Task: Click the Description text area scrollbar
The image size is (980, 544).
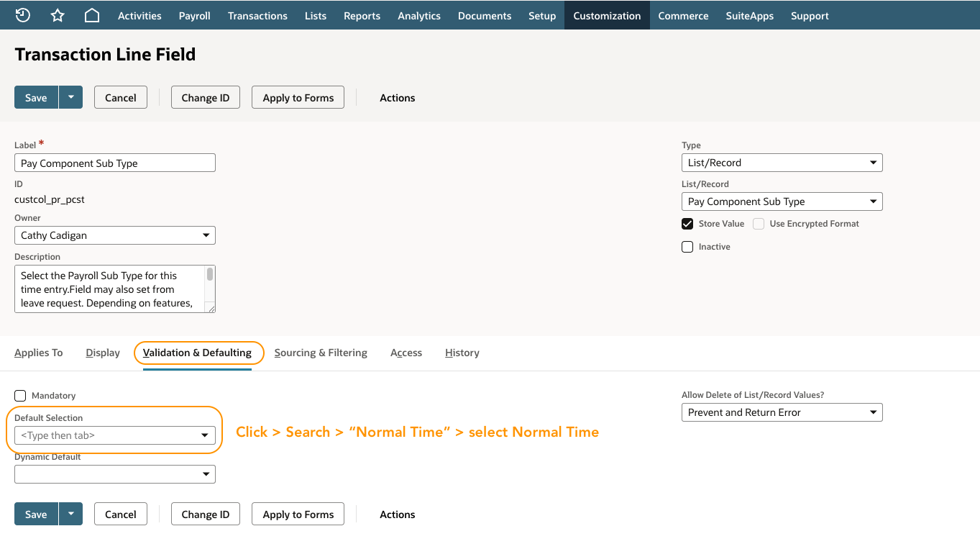Action: coord(210,274)
